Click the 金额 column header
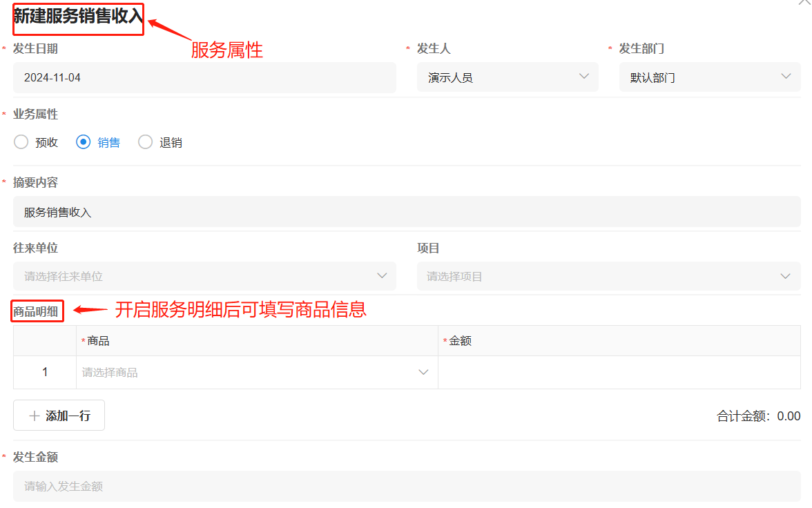The image size is (812, 508). coord(460,341)
